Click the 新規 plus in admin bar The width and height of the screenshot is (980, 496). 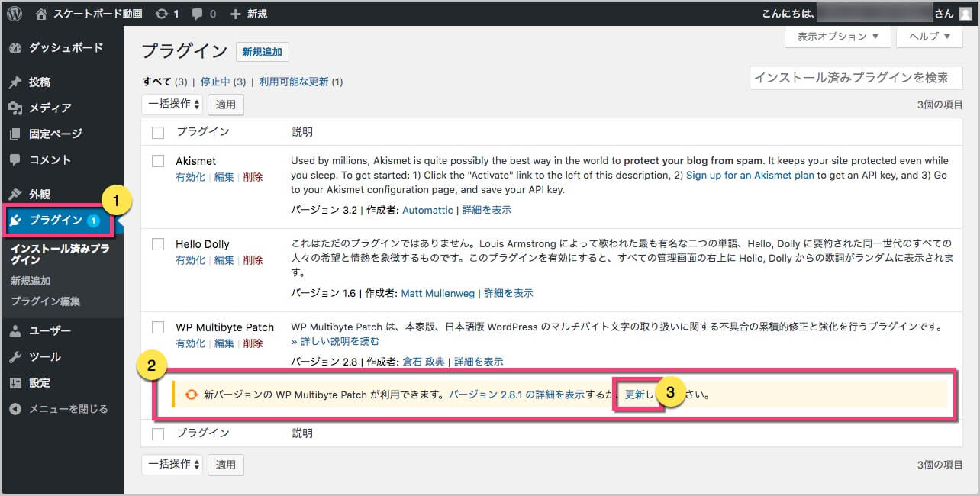[250, 13]
